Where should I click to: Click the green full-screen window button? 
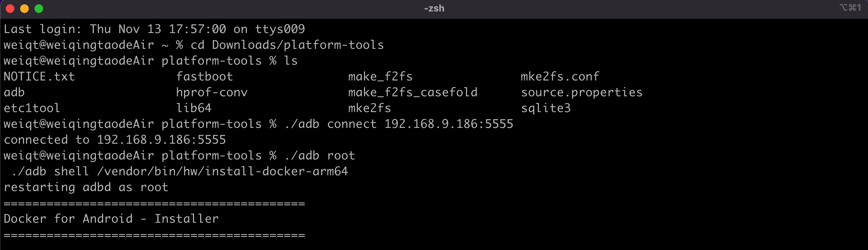(39, 9)
